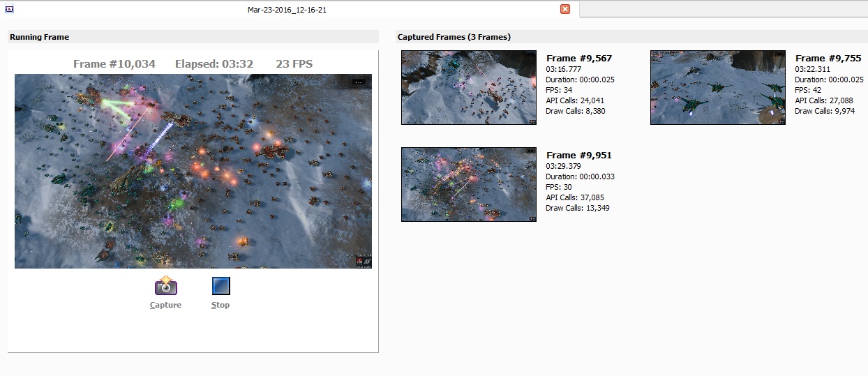Click FPS: 34 value

559,90
